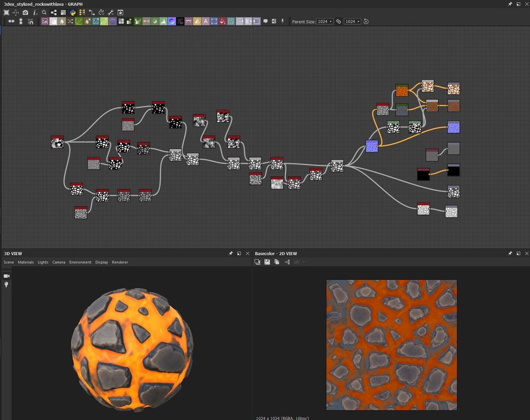Click the lava sphere in 3D View
Screen dimensions: 530x420
(x=132, y=350)
